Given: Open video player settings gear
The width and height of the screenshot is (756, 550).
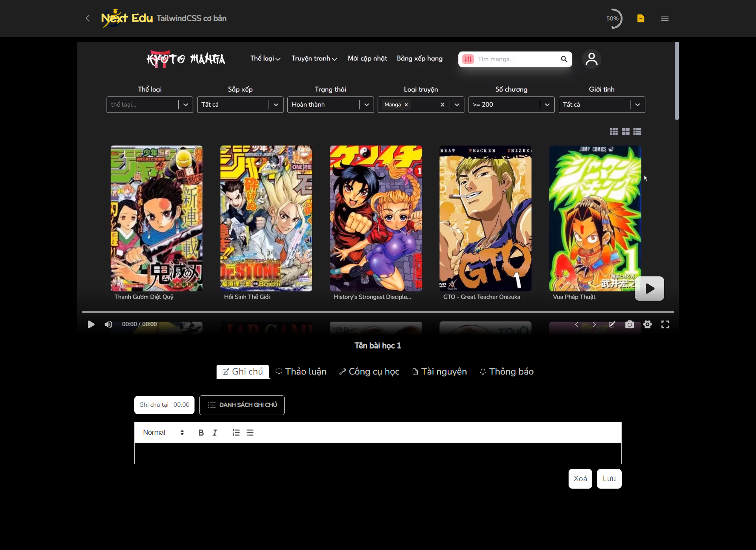Looking at the screenshot, I should click(x=647, y=324).
